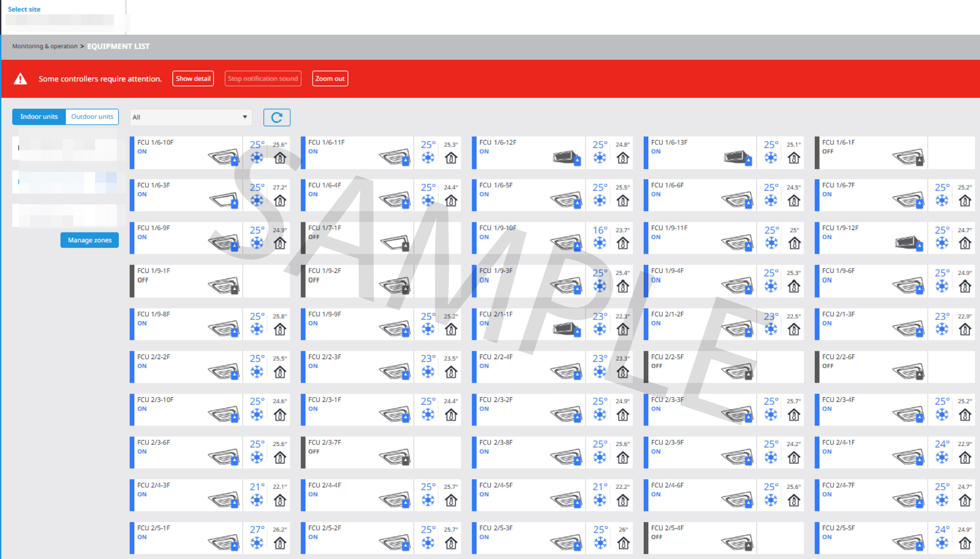Click FCU 1/6-3F cassette unit icon
Viewport: 980px width, 559px height.
click(x=224, y=200)
